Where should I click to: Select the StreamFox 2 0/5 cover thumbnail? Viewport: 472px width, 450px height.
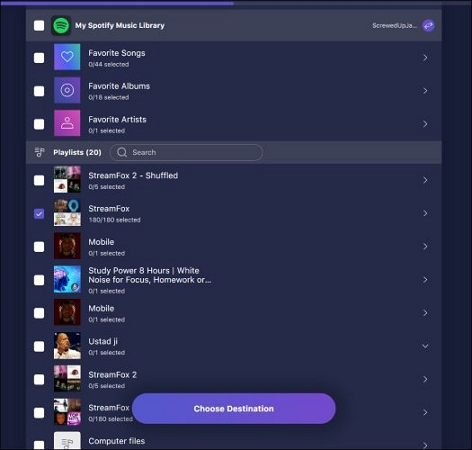(x=67, y=379)
